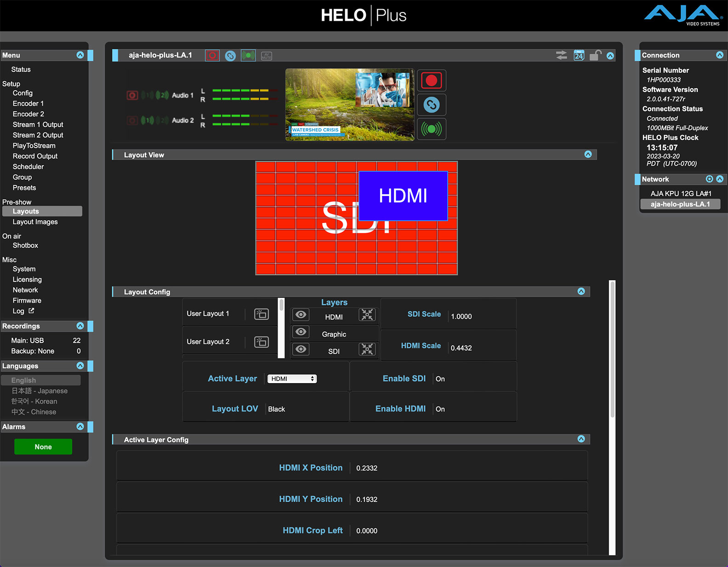
Task: Collapse the Recordings panel
Action: point(80,326)
